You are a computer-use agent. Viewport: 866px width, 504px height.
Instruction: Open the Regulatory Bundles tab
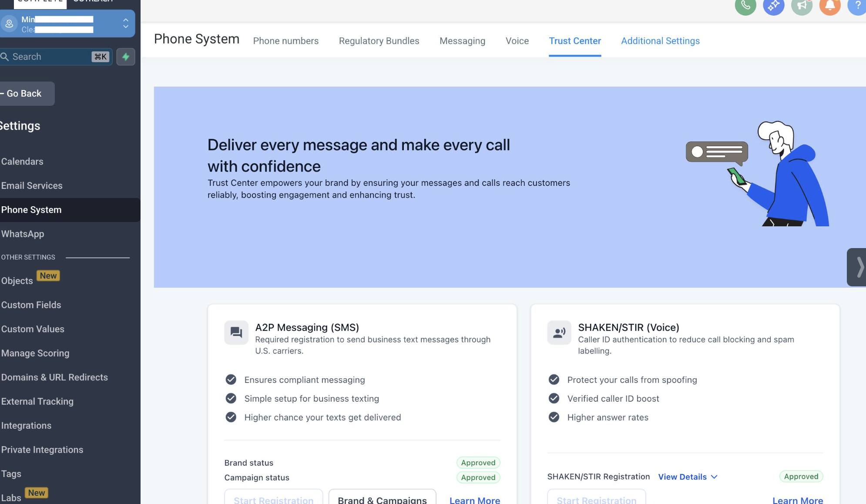point(379,41)
